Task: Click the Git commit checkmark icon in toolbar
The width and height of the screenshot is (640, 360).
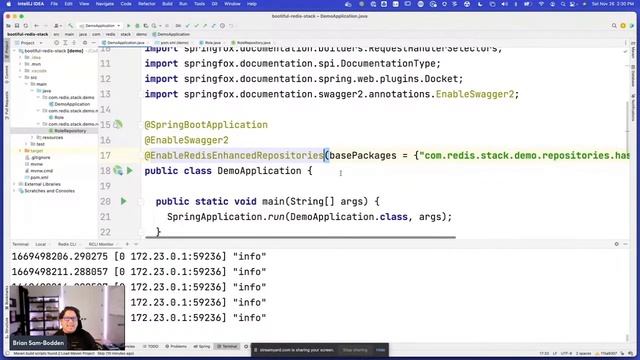Action: [196, 26]
